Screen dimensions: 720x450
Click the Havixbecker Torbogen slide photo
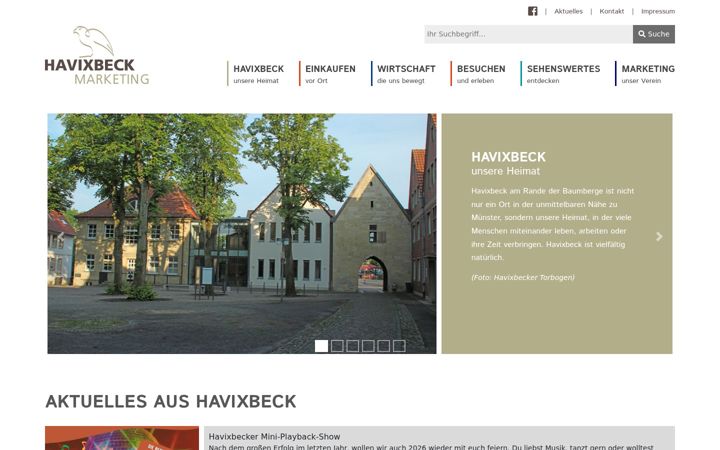point(242,233)
